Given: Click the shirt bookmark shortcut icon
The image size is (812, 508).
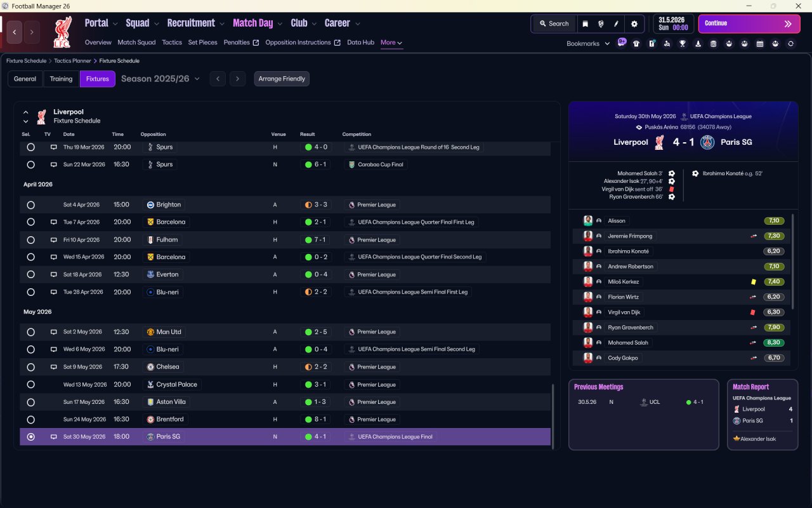Looking at the screenshot, I should (x=636, y=44).
